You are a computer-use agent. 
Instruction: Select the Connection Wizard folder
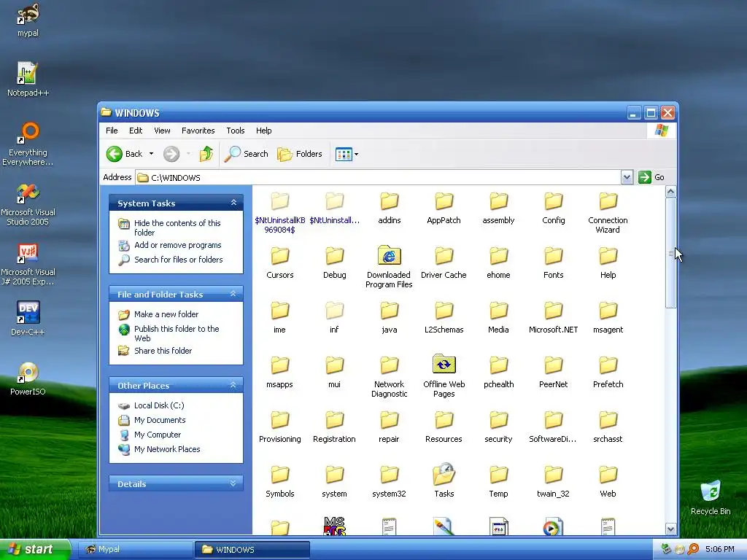click(x=608, y=213)
